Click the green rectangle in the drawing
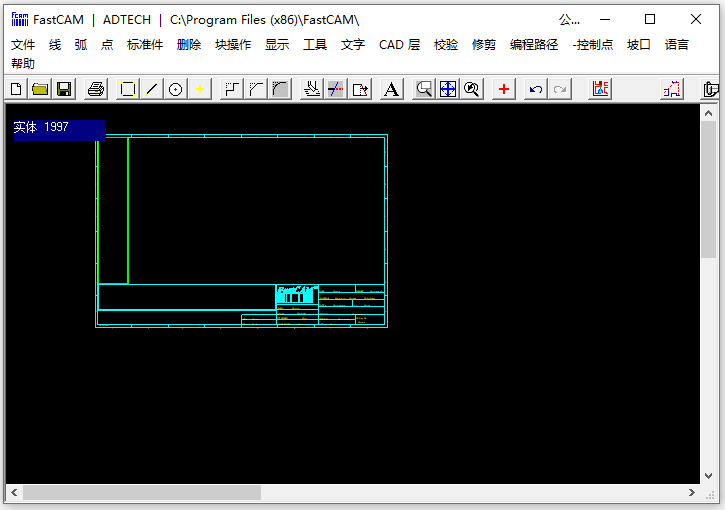Screen dimensions: 725x510 click(113, 210)
